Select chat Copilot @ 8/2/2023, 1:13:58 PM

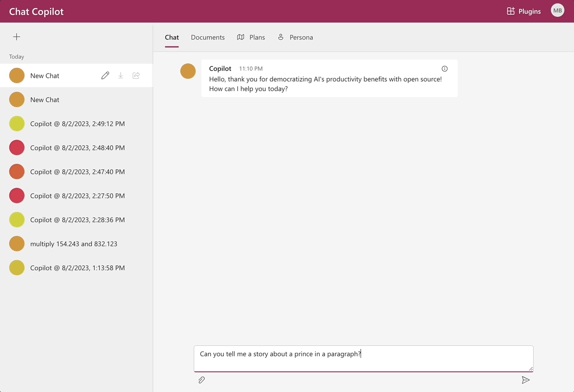click(x=77, y=268)
